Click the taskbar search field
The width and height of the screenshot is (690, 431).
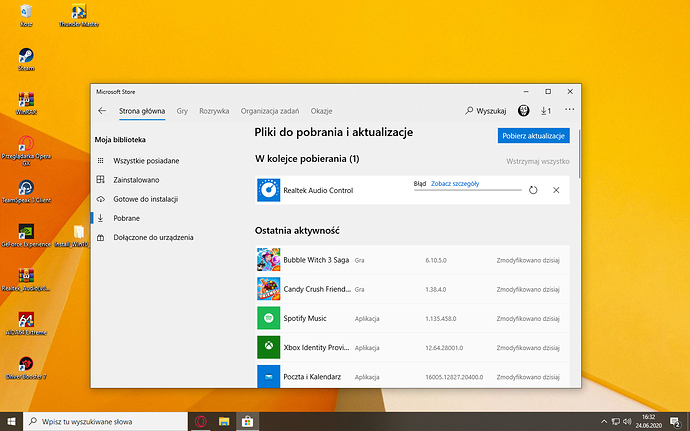point(106,421)
